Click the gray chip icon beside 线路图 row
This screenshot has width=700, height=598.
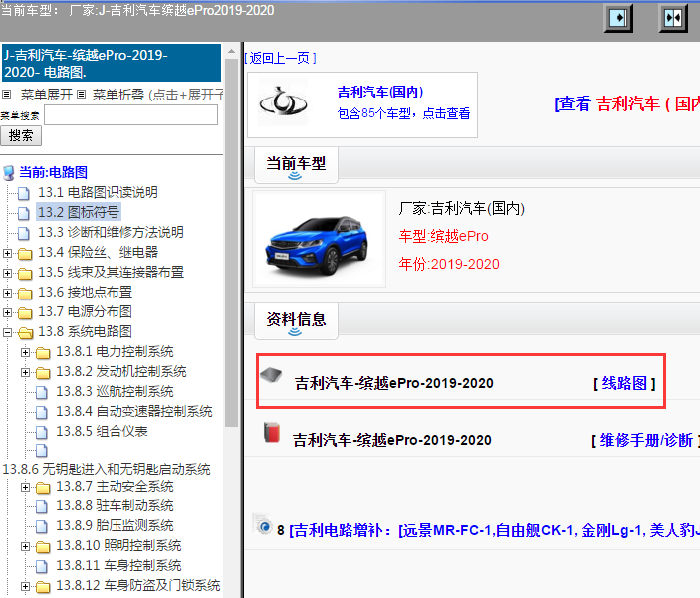[x=271, y=375]
